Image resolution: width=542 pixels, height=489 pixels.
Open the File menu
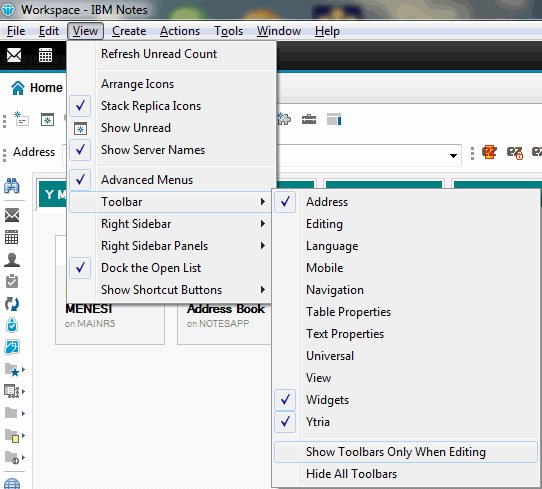[x=16, y=31]
